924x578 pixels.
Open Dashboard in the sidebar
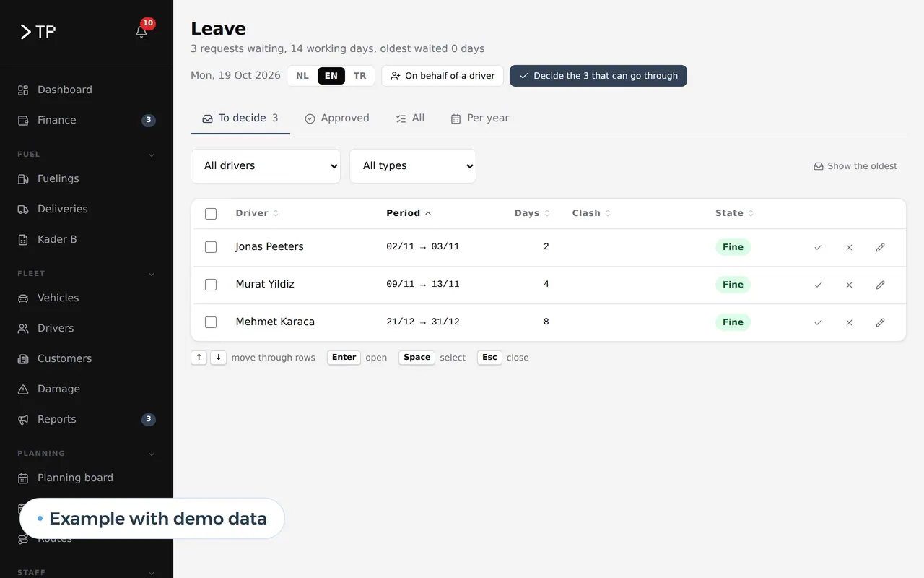coord(87,90)
